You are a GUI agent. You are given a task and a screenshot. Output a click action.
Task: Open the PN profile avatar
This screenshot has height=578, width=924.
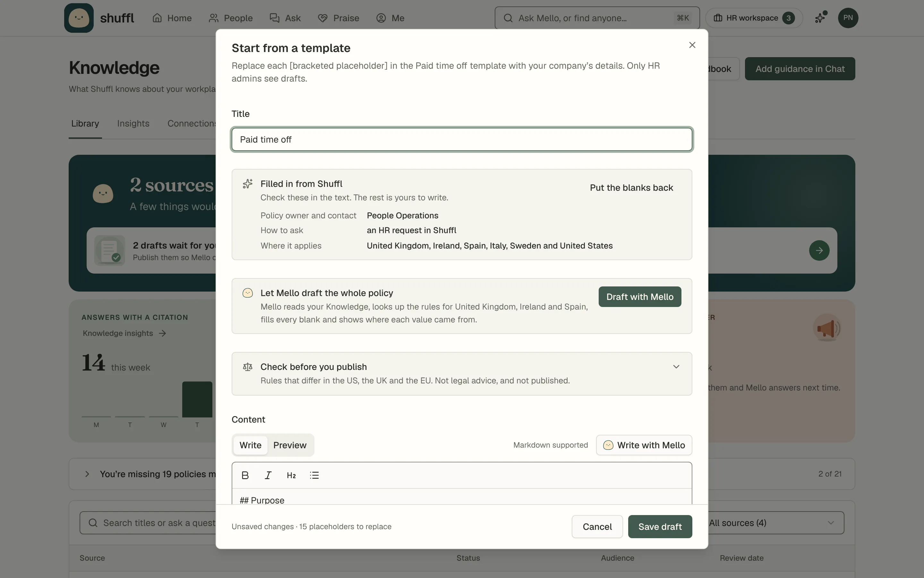point(848,18)
